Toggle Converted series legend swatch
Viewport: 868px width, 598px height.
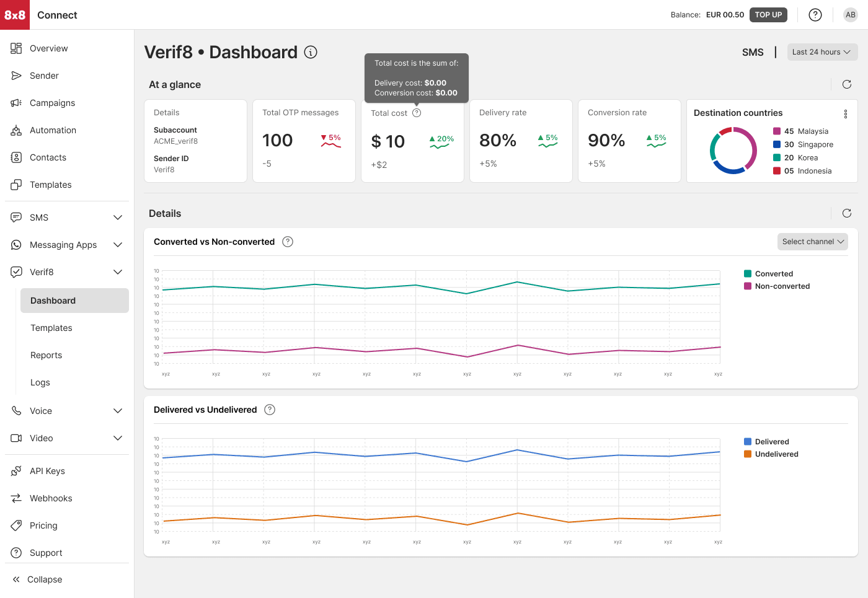748,274
